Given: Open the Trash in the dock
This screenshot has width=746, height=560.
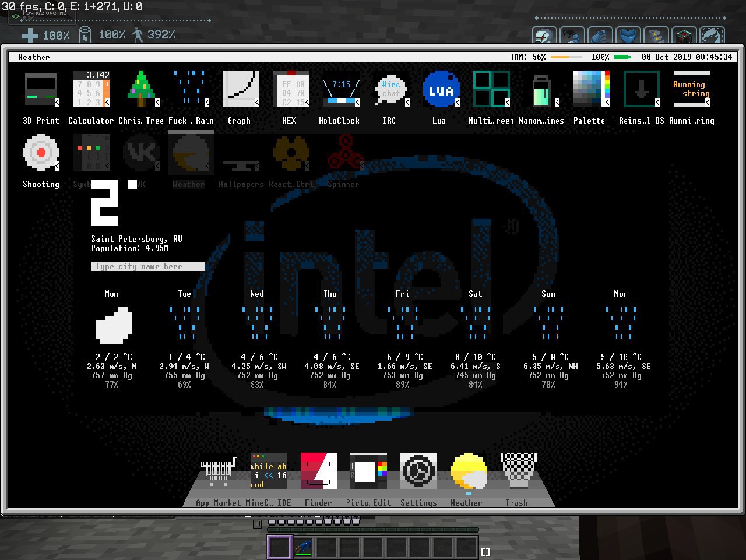Looking at the screenshot, I should pyautogui.click(x=519, y=471).
